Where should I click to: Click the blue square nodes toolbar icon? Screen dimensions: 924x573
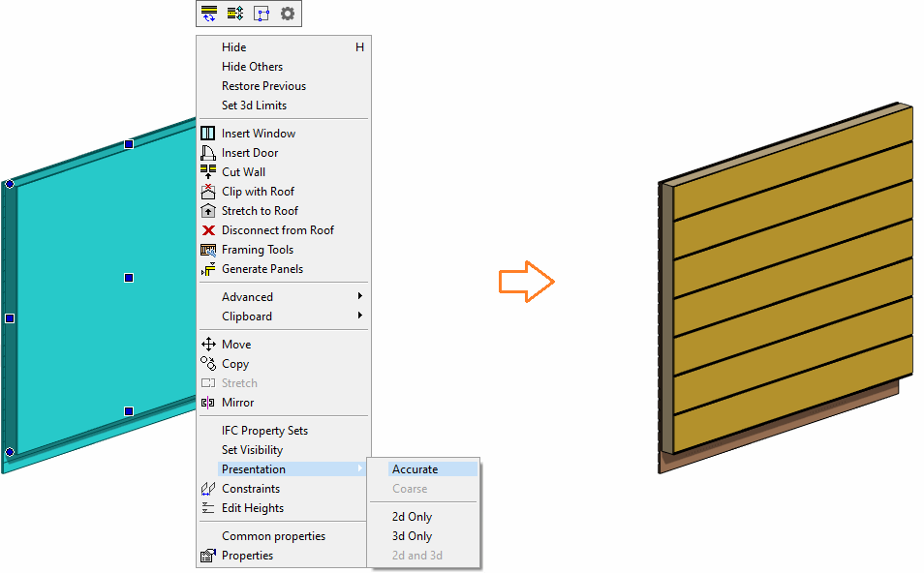262,14
